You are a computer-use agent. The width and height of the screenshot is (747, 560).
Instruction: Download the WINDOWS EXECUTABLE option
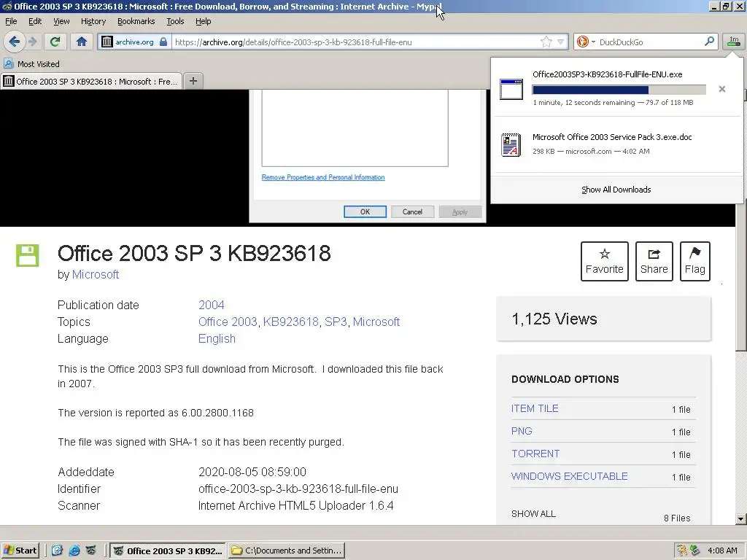pyautogui.click(x=569, y=476)
